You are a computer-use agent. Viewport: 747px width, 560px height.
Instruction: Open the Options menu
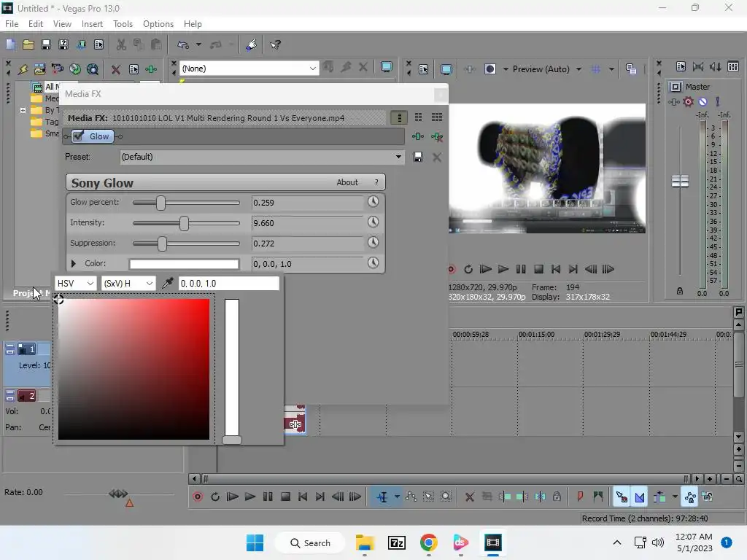158,24
